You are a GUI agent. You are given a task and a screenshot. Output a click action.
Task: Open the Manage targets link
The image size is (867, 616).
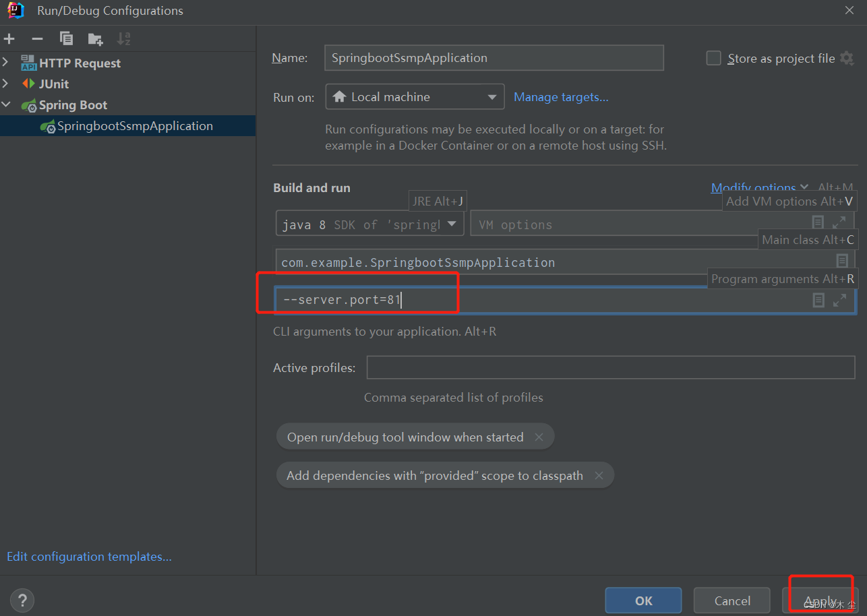point(561,97)
